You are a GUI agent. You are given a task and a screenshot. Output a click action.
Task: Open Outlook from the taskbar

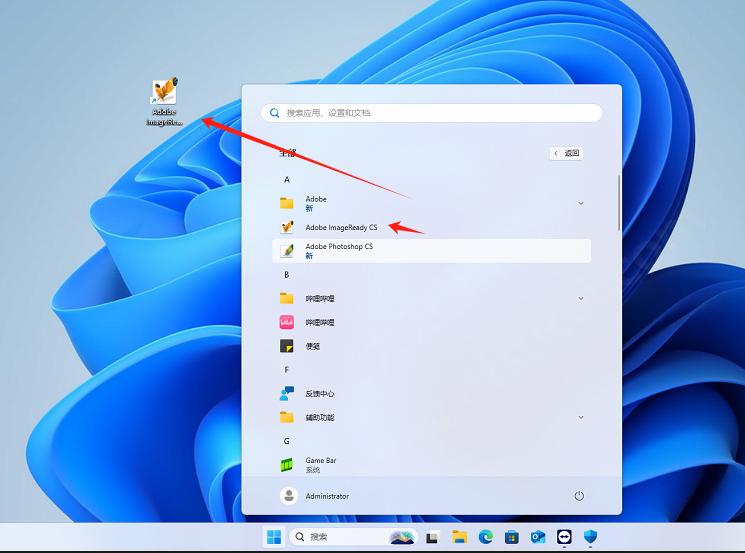[x=538, y=537]
